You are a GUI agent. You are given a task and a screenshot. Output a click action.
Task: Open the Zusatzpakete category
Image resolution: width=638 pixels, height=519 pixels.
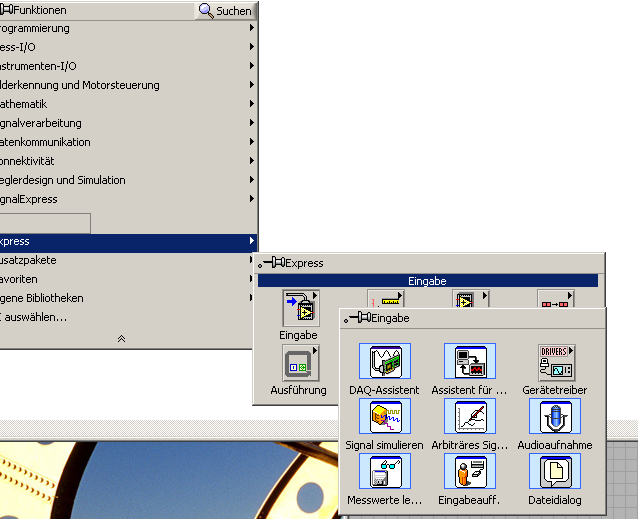[126, 260]
